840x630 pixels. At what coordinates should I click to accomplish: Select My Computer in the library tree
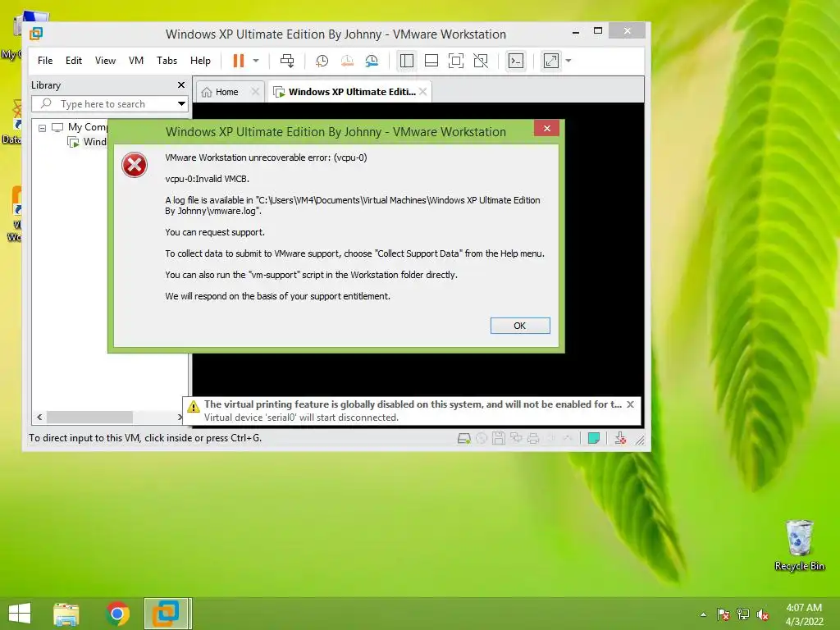[80, 127]
